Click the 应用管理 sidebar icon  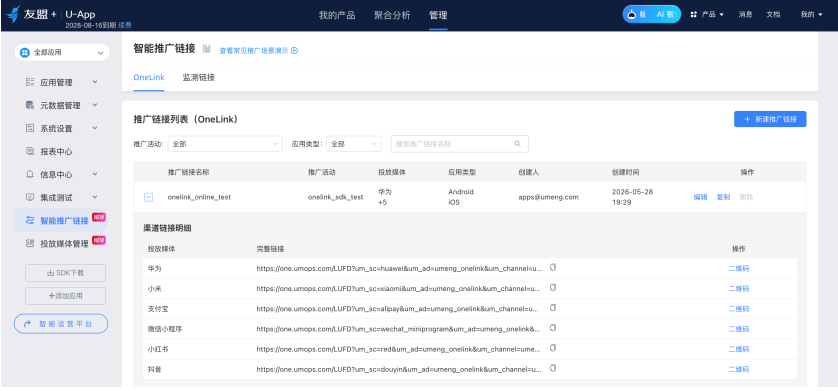(30, 82)
